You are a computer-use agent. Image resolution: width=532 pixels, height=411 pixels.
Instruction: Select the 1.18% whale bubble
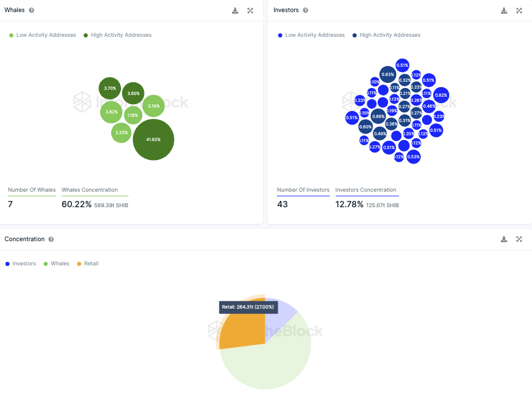[132, 115]
